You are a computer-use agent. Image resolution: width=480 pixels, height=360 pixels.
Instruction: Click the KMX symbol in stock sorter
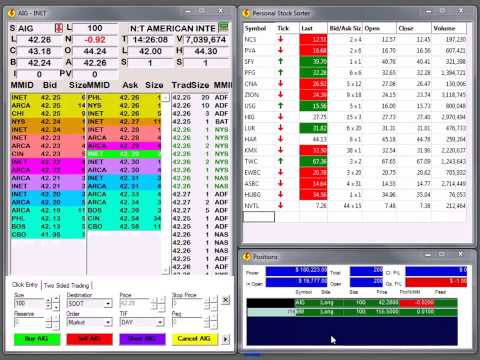pyautogui.click(x=250, y=150)
